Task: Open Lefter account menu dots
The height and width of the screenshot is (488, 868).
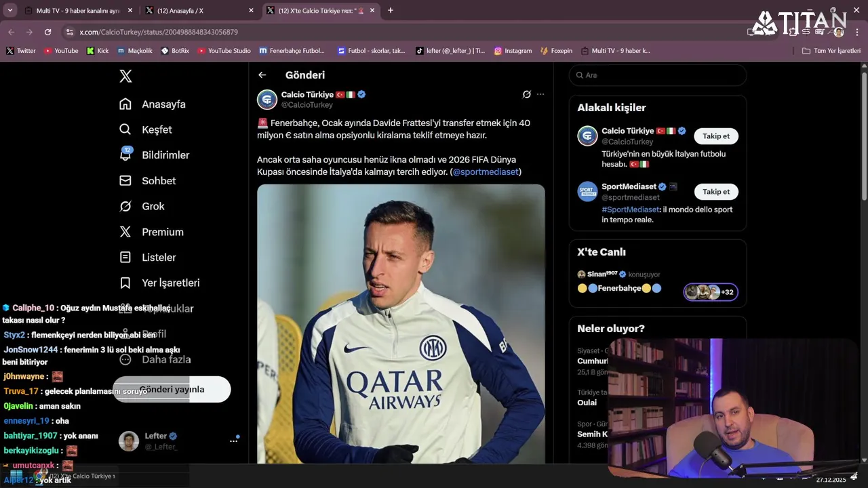Action: pos(233,441)
